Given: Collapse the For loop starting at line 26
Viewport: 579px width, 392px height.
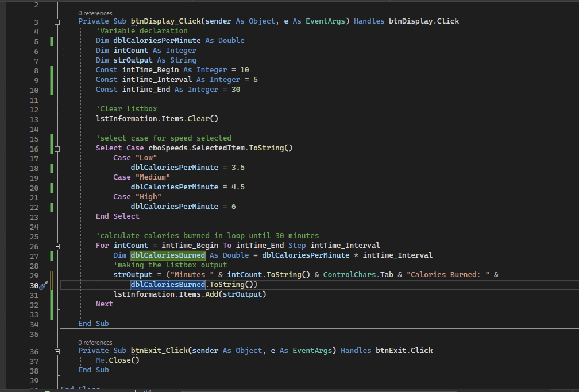Looking at the screenshot, I should point(57,246).
